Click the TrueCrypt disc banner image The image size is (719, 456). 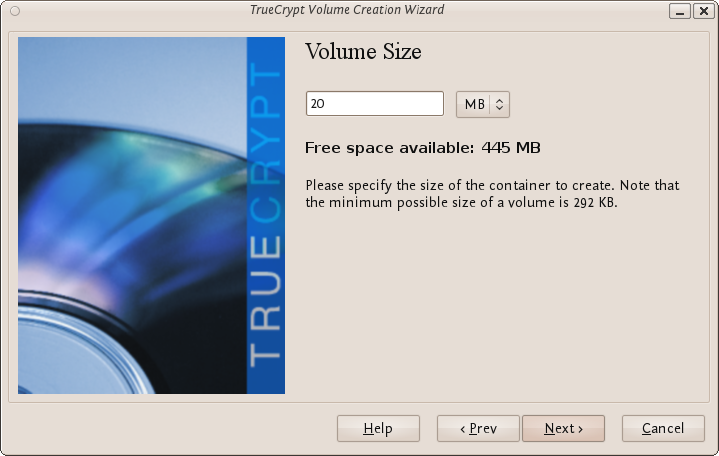[x=151, y=215]
